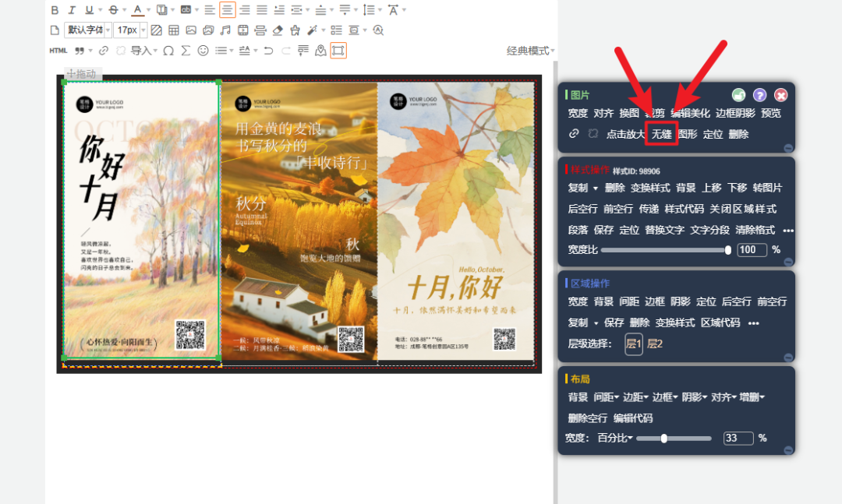Open the 经典模式 mode dropdown
Screen dimensions: 842x504
(x=531, y=51)
